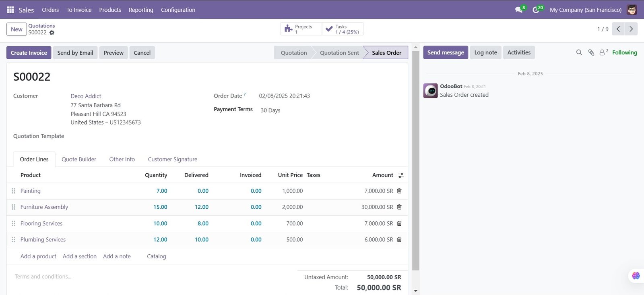Click the New button
Viewport: 644px width, 295px height.
pos(17,29)
